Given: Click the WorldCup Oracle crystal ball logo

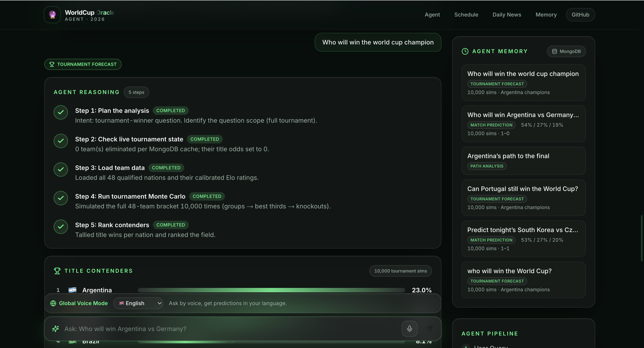Looking at the screenshot, I should (x=52, y=15).
